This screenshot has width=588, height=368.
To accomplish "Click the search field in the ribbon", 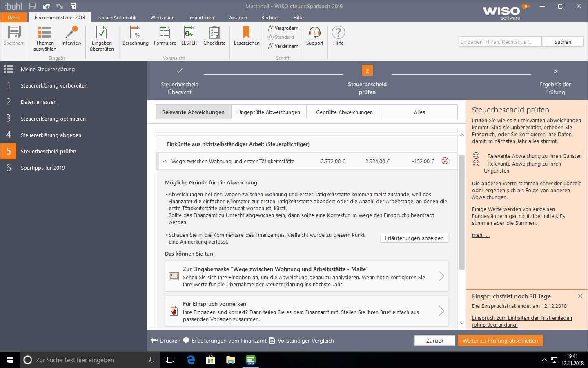I will tap(500, 42).
